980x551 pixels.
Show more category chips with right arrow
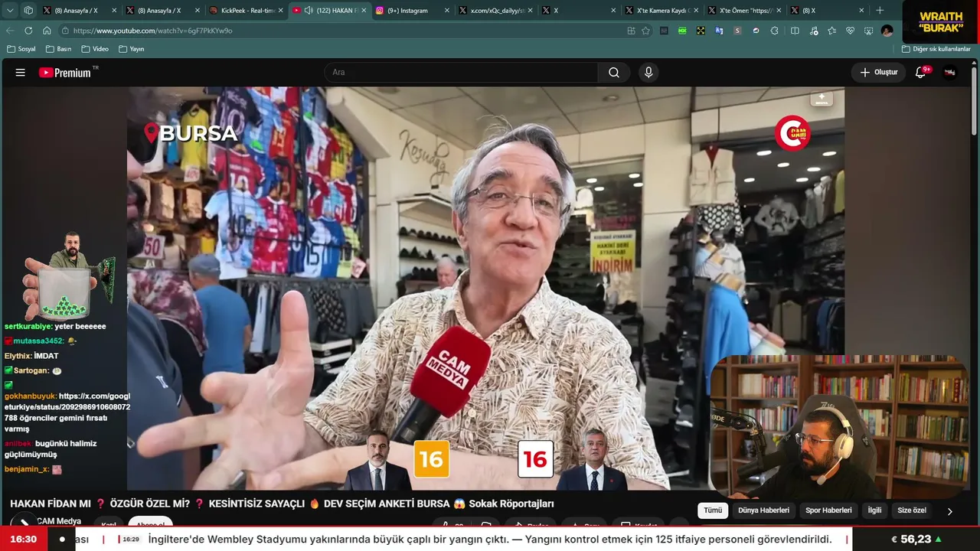pos(949,511)
